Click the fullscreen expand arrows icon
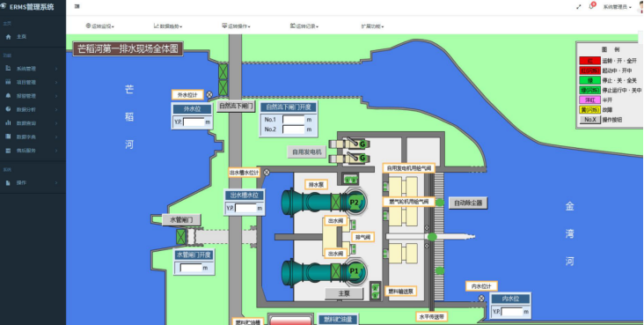Screen dimensions: 644x325 [x=579, y=7]
